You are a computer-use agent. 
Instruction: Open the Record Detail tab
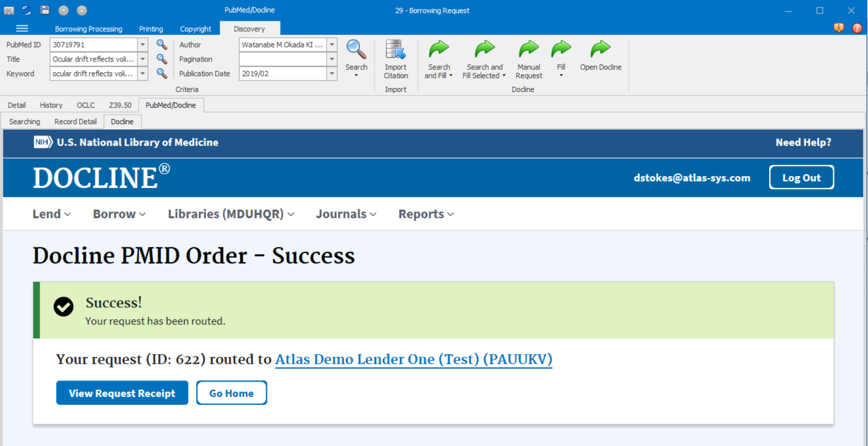coord(75,121)
